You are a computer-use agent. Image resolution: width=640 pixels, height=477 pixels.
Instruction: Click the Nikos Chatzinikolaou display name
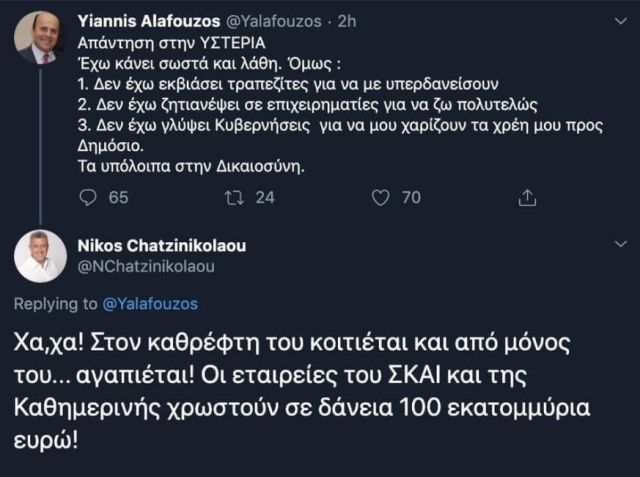click(x=162, y=245)
